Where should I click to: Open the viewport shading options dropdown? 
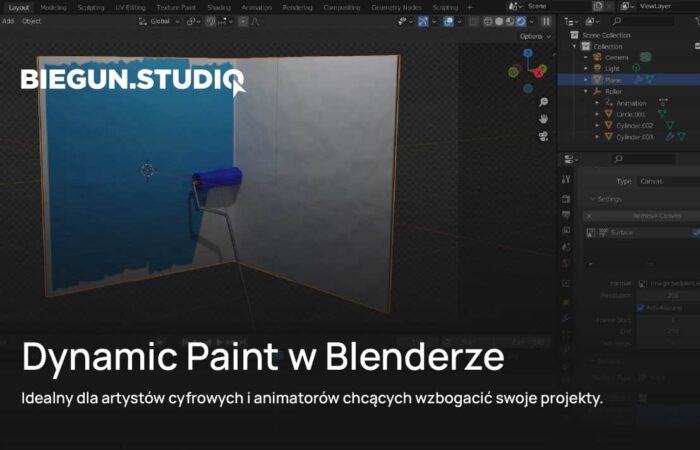(x=531, y=21)
